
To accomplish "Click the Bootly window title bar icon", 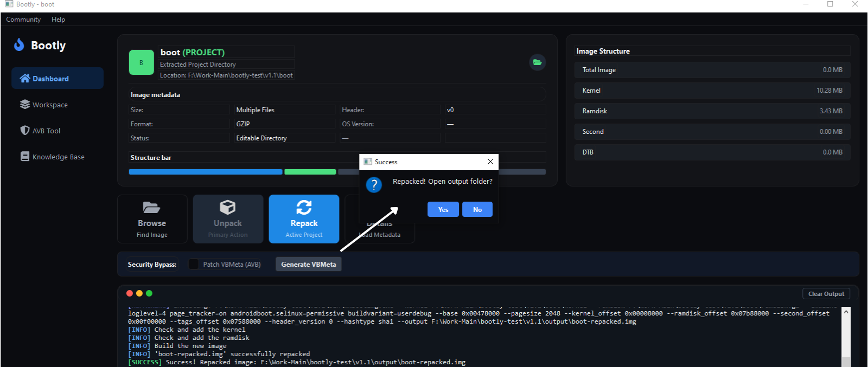I will click(x=9, y=4).
